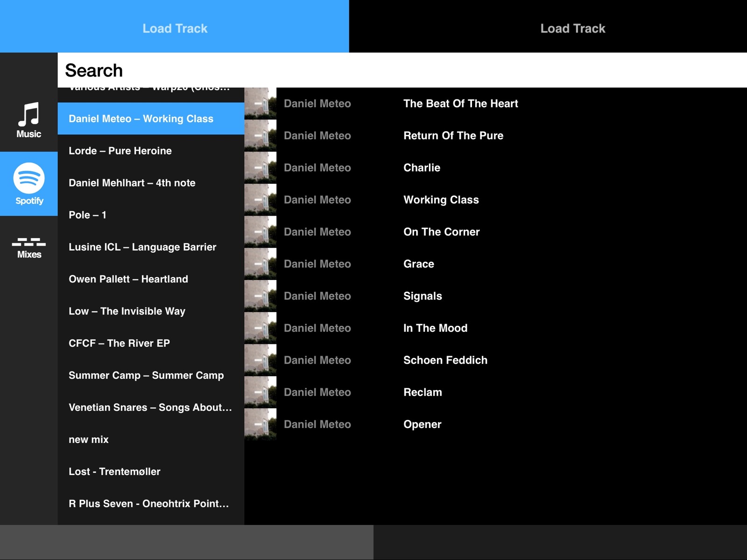Pick the track Return Of The Pure
This screenshot has width=747, height=560.
tap(453, 136)
